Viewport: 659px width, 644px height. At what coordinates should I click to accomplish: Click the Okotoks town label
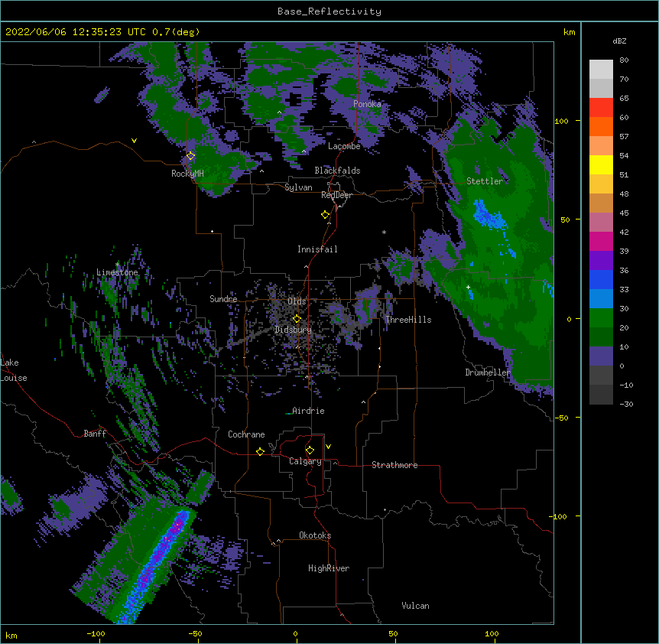(x=315, y=535)
